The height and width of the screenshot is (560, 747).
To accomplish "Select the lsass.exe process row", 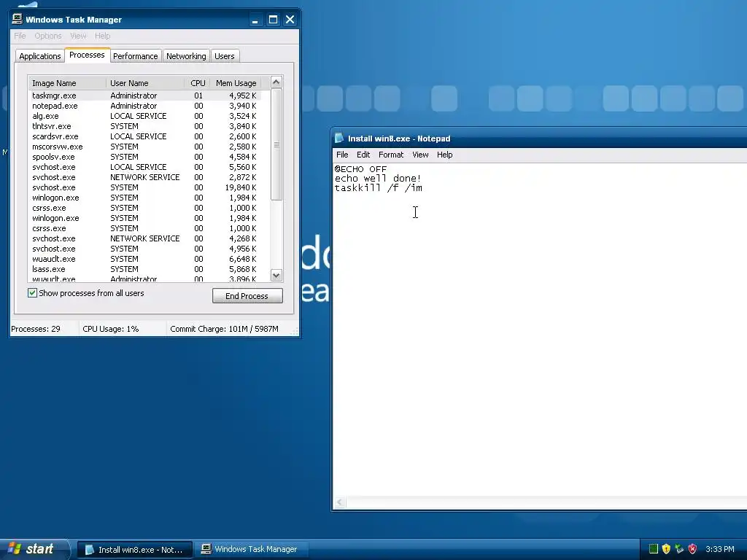I will (145, 269).
